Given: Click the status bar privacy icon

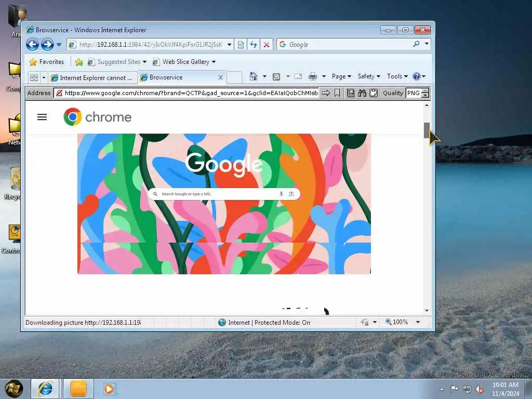Looking at the screenshot, I should click(x=365, y=322).
